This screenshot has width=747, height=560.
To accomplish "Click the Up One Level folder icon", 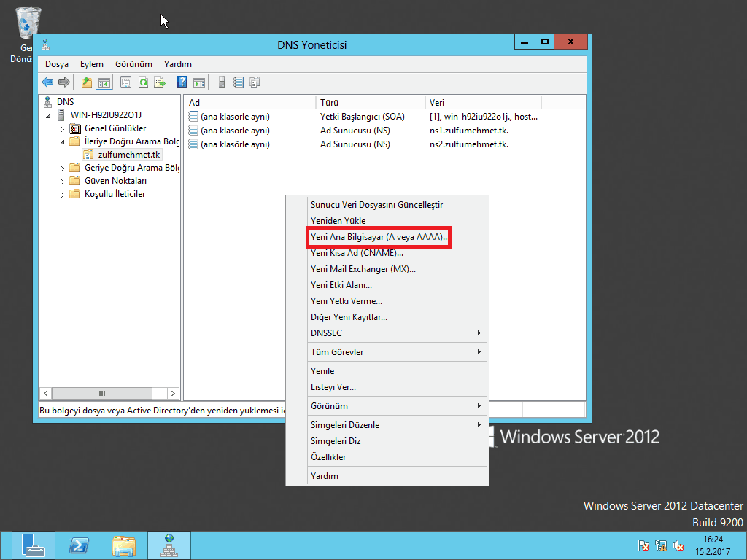I will tap(86, 82).
